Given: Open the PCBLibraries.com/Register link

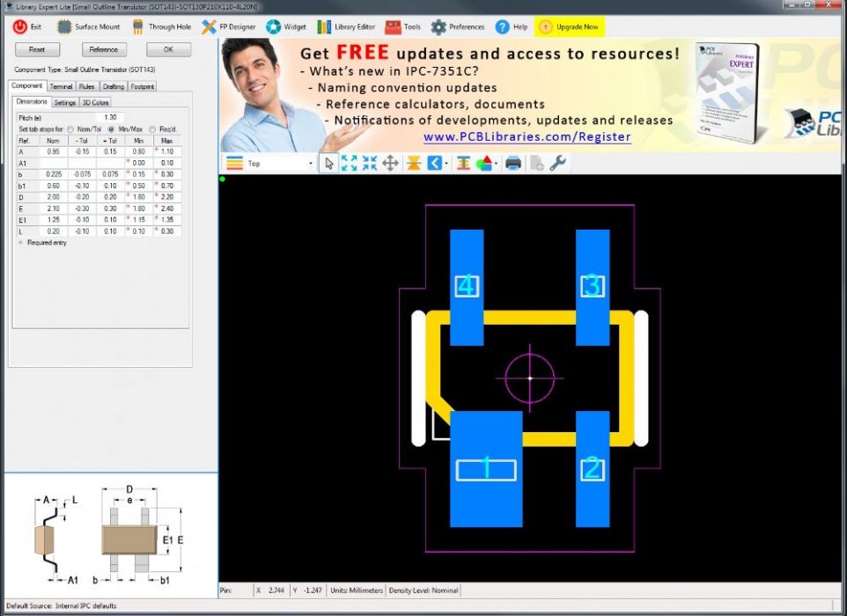Looking at the screenshot, I should [x=527, y=137].
